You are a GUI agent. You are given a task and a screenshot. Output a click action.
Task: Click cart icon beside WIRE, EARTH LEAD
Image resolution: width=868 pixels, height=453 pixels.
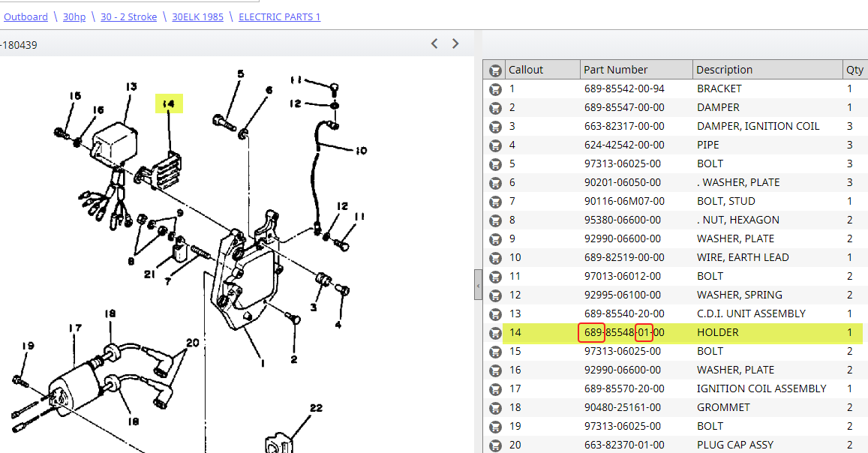click(495, 258)
